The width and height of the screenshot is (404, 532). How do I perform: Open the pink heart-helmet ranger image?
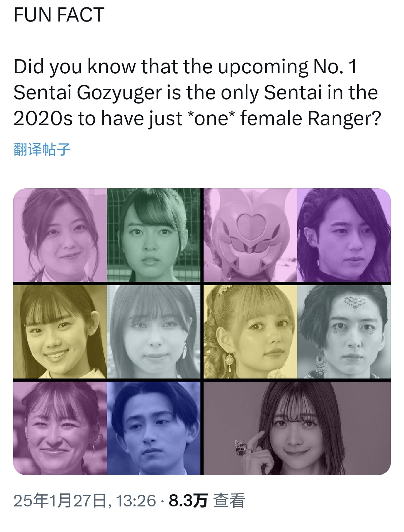pyautogui.click(x=250, y=235)
